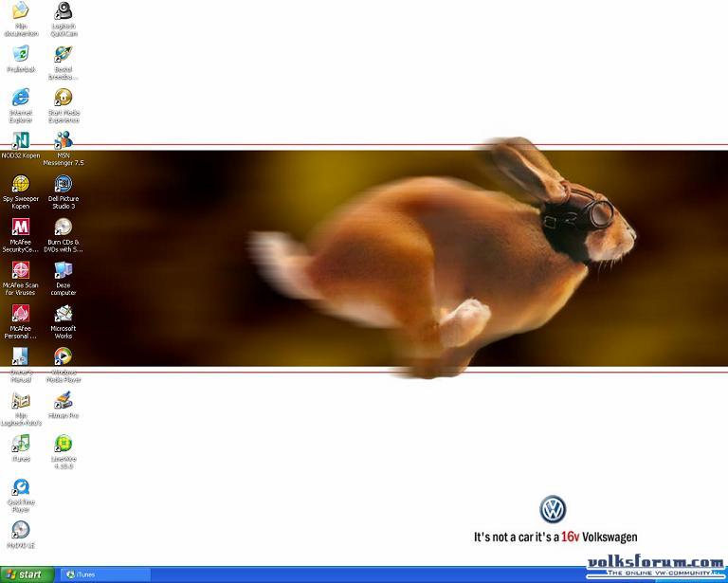The image size is (728, 583).
Task: Open the Deze computer icon
Action: [x=64, y=269]
